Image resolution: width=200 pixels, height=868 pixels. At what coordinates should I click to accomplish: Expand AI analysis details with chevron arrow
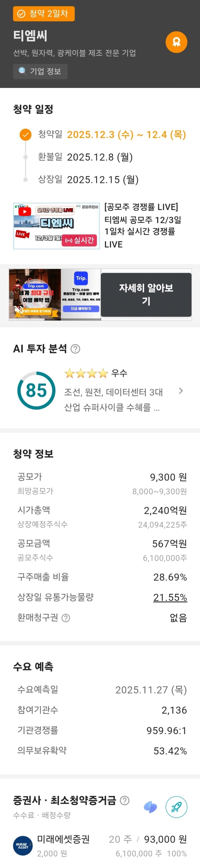pos(181,391)
